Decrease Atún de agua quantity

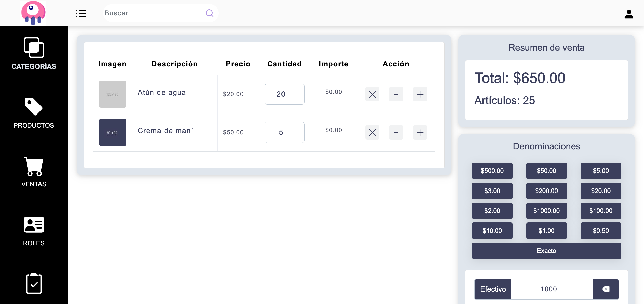(396, 94)
